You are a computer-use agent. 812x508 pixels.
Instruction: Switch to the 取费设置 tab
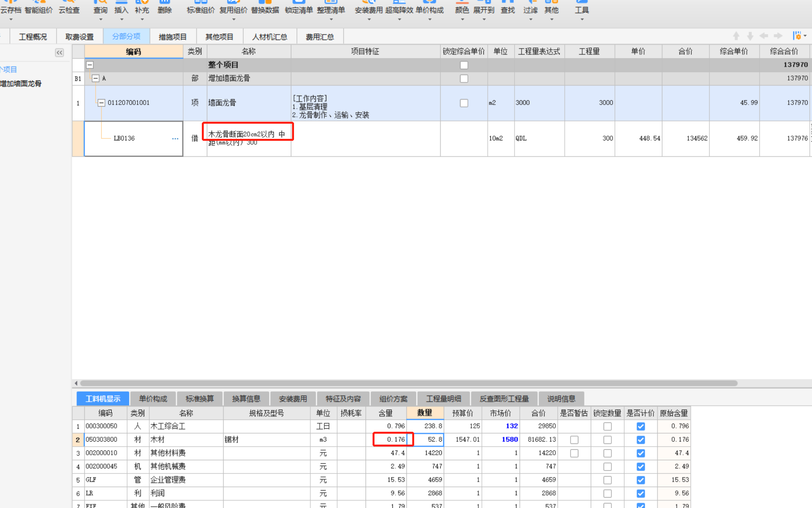(x=80, y=37)
